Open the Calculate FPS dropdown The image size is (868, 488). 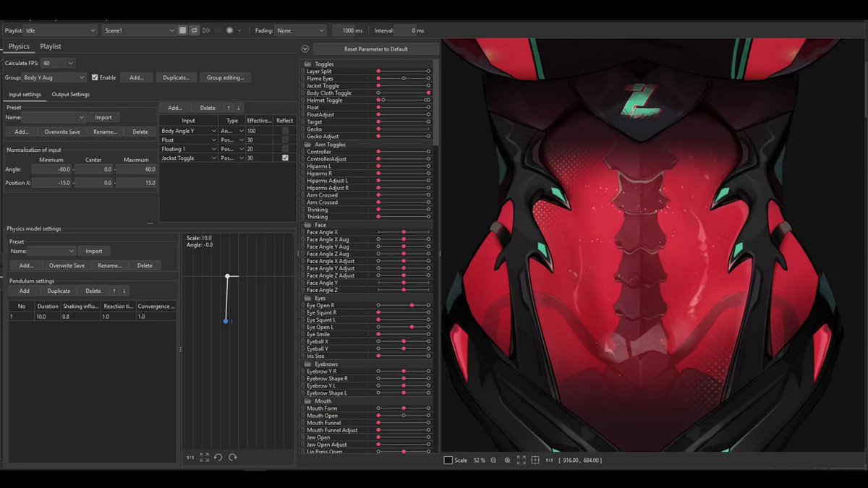[x=58, y=63]
